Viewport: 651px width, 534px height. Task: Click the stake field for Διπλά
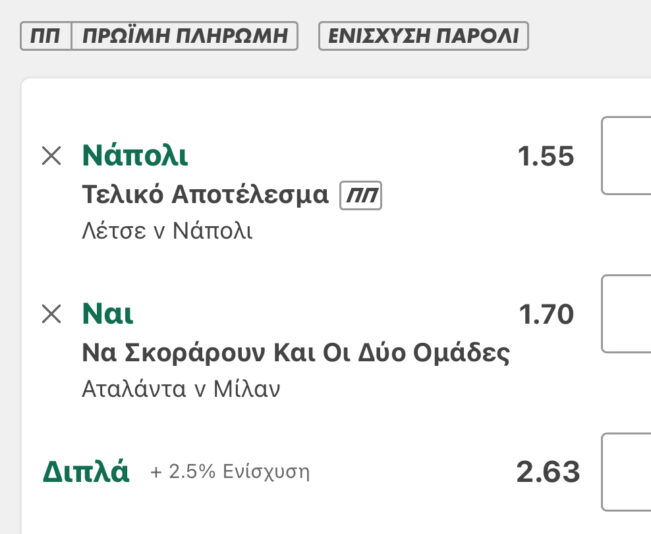pos(628,472)
